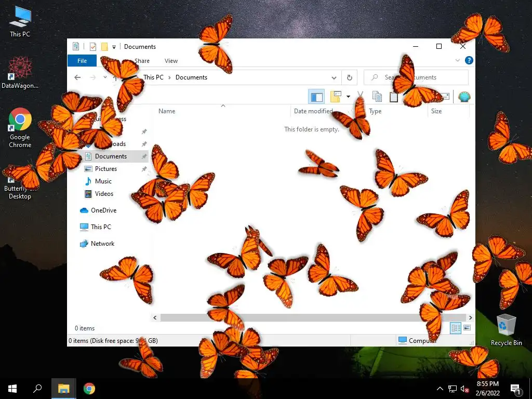Open address bar history dropdown
532x399 pixels.
[x=334, y=78]
